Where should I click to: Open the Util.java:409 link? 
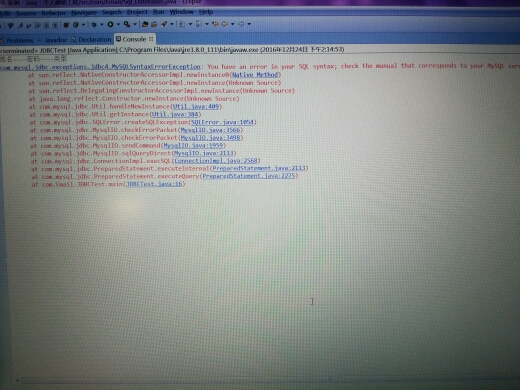point(196,107)
